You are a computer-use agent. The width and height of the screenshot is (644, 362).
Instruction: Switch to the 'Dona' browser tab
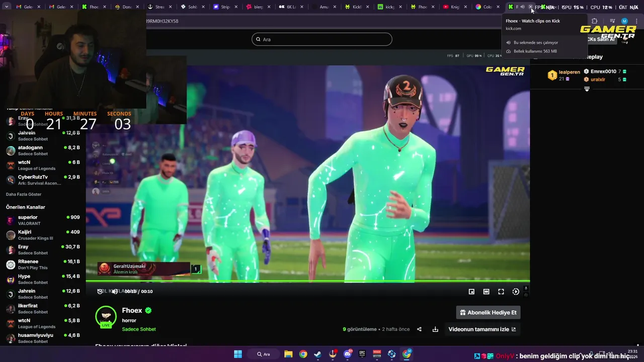(123, 7)
